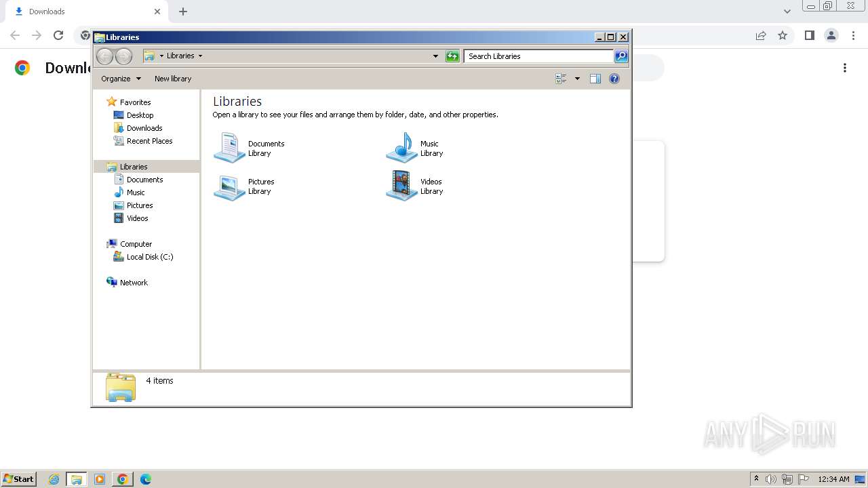Click the volume speaker tray icon
The width and height of the screenshot is (868, 488).
point(771,479)
